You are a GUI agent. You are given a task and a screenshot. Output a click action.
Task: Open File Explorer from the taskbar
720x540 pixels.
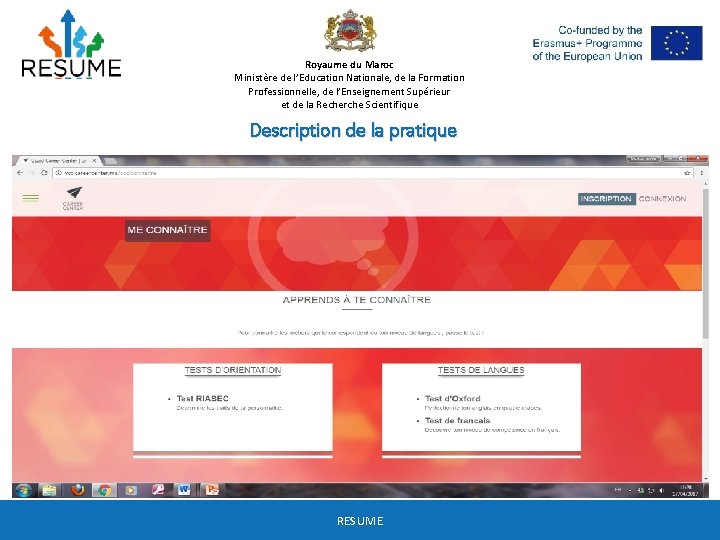49,490
